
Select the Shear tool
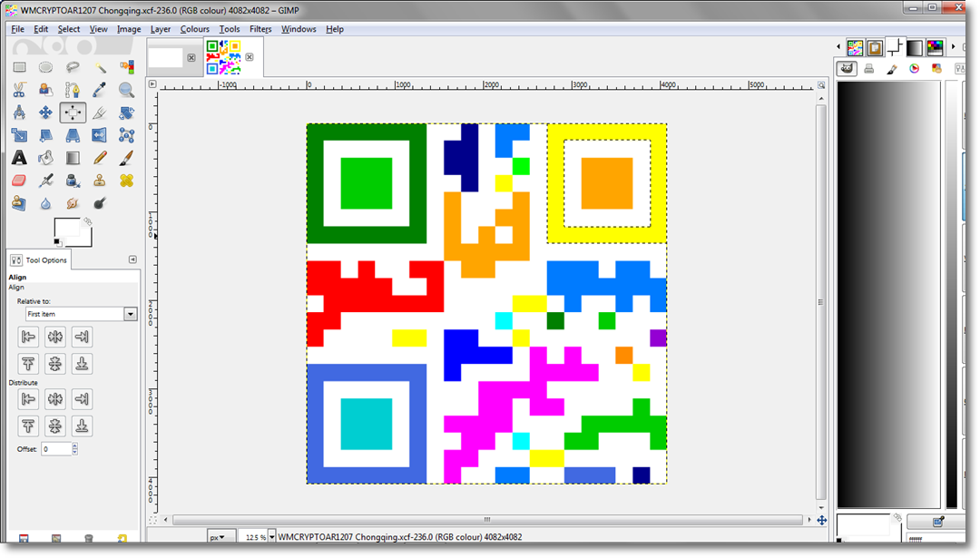45,135
